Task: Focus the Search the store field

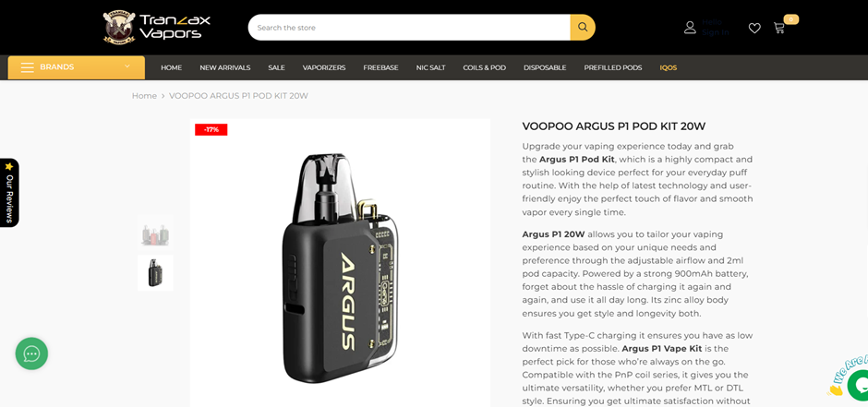Action: click(409, 27)
